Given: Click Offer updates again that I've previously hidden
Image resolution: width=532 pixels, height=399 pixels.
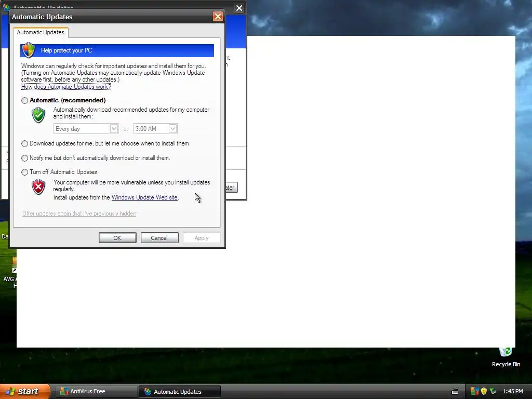Looking at the screenshot, I should point(79,214).
